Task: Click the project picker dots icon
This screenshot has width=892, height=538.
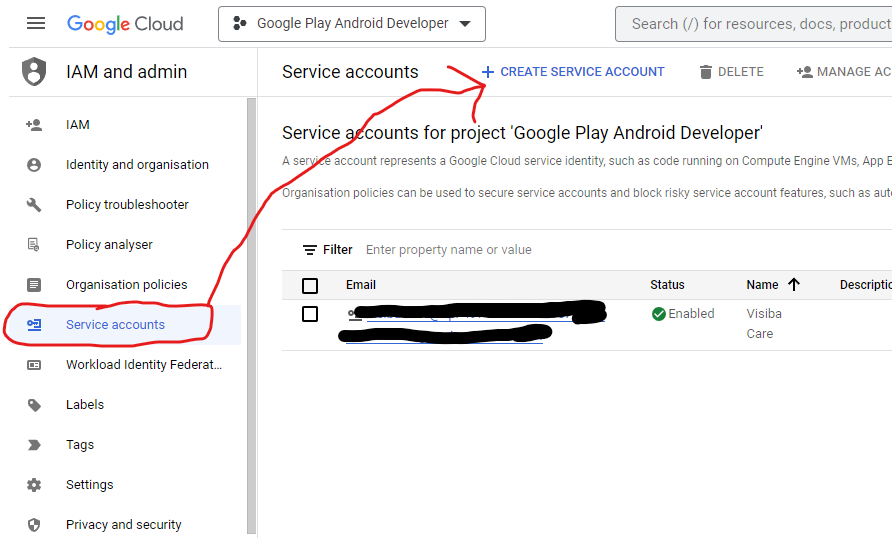Action: click(239, 23)
